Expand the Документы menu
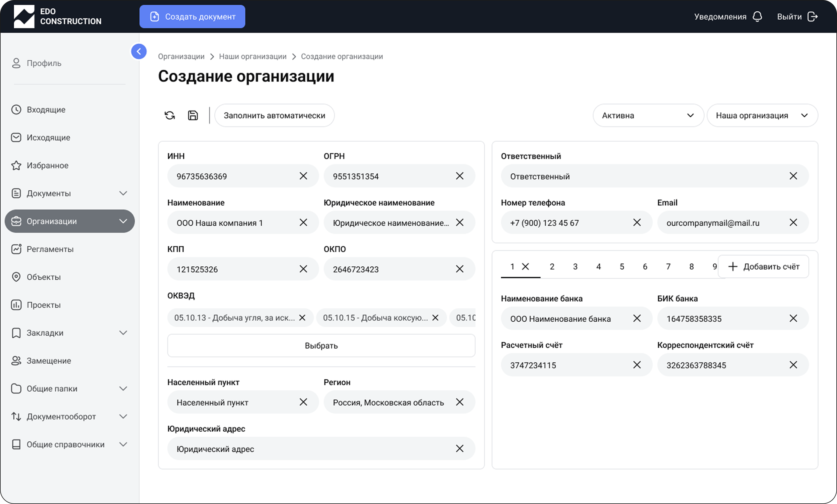The width and height of the screenshot is (837, 504). (x=123, y=193)
